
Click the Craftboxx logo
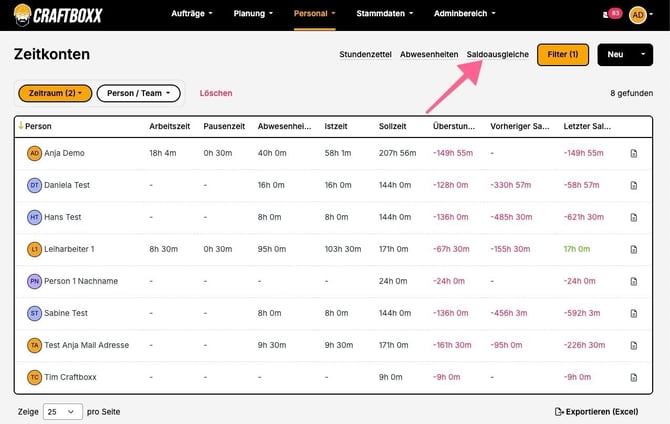click(x=58, y=14)
